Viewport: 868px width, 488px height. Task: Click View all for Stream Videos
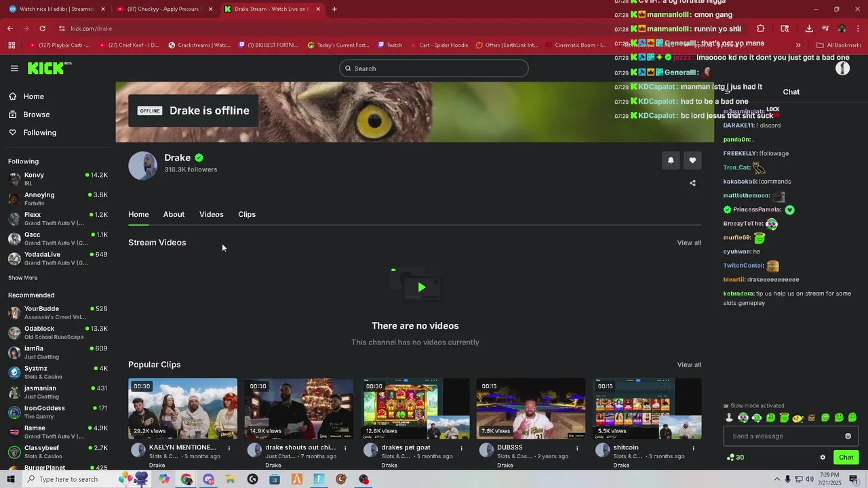689,243
